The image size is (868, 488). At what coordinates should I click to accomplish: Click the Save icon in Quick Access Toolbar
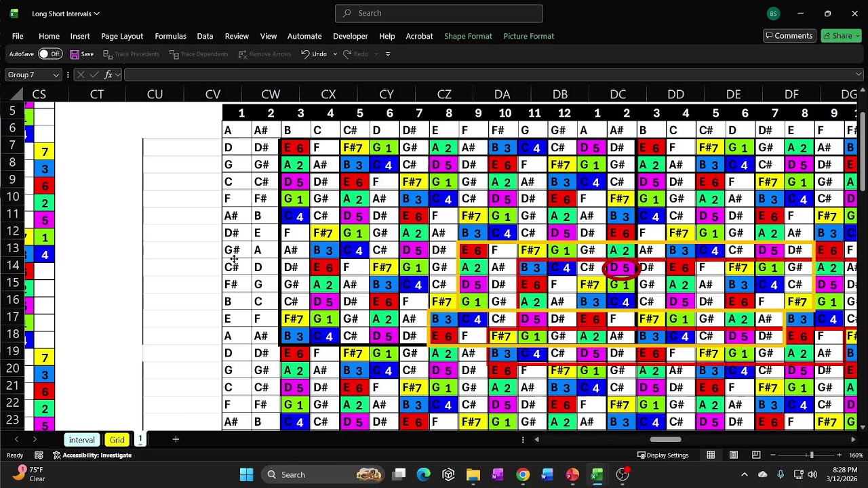coord(74,54)
